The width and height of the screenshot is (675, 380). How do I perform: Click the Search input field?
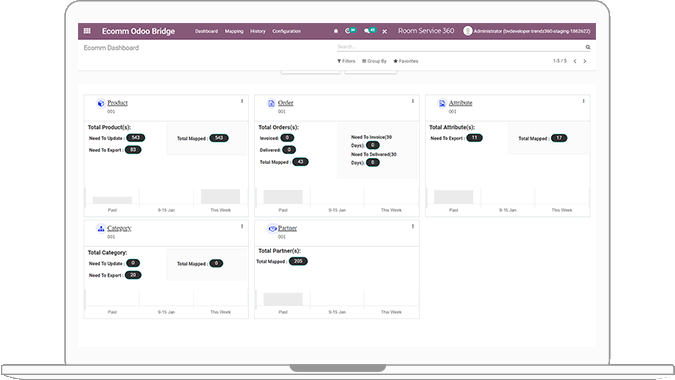pyautogui.click(x=461, y=47)
